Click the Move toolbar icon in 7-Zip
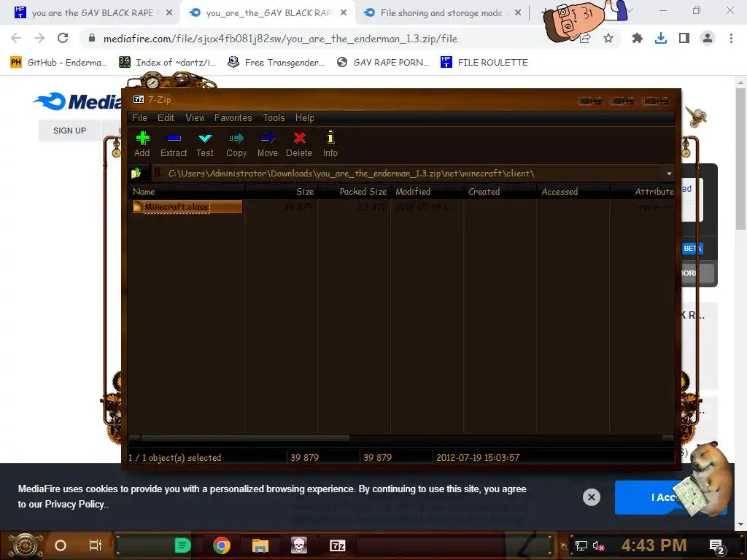The width and height of the screenshot is (747, 560). click(x=267, y=144)
